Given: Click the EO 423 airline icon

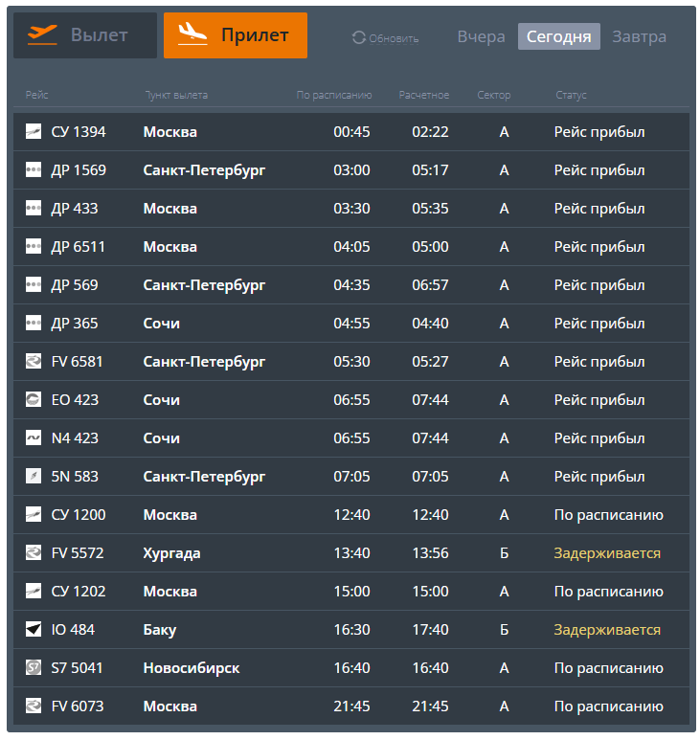Looking at the screenshot, I should pyautogui.click(x=34, y=400).
